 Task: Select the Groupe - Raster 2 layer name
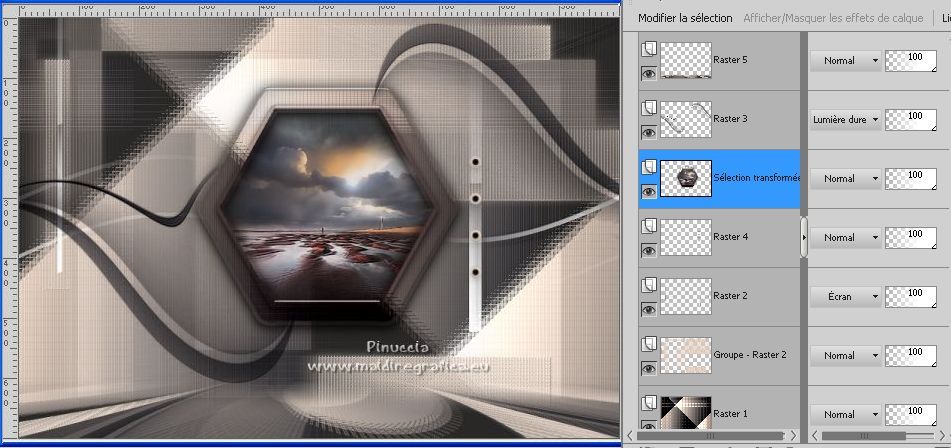coord(750,355)
